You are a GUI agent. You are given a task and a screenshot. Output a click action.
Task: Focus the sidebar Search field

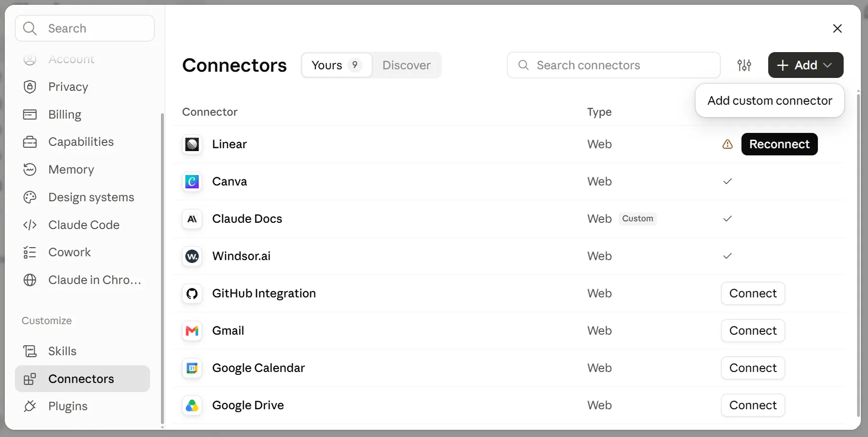[85, 28]
